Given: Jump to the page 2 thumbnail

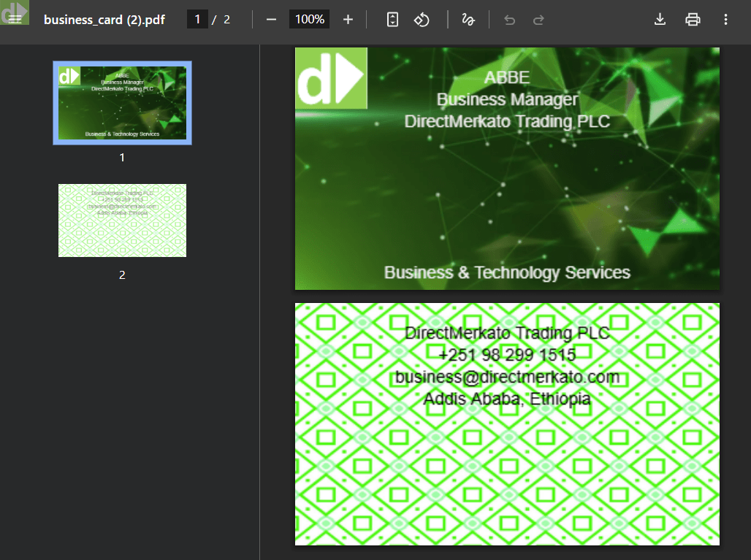Looking at the screenshot, I should [122, 220].
